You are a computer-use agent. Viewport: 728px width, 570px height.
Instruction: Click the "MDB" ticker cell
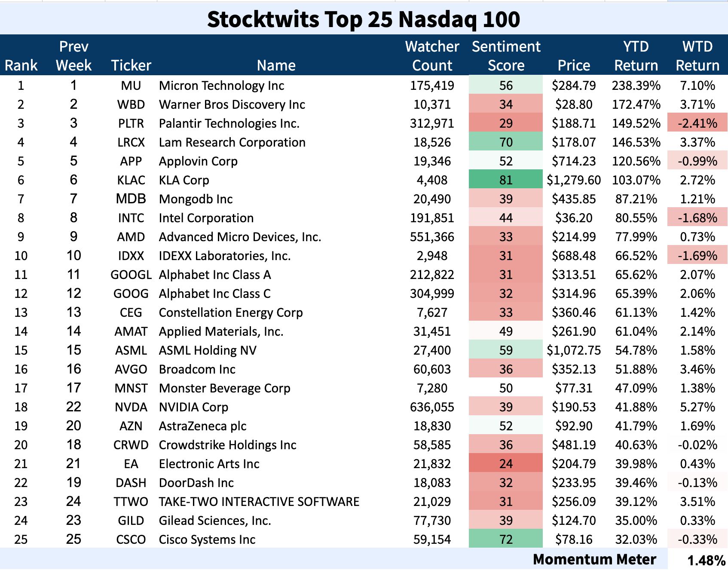(x=131, y=199)
